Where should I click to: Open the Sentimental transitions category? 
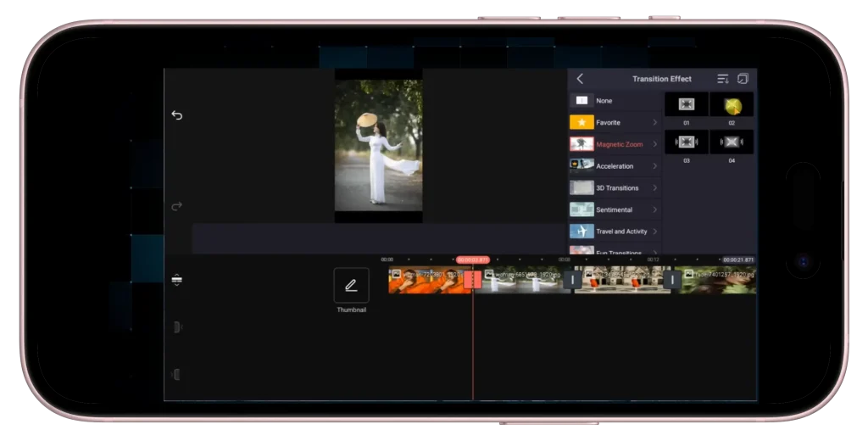tap(615, 209)
